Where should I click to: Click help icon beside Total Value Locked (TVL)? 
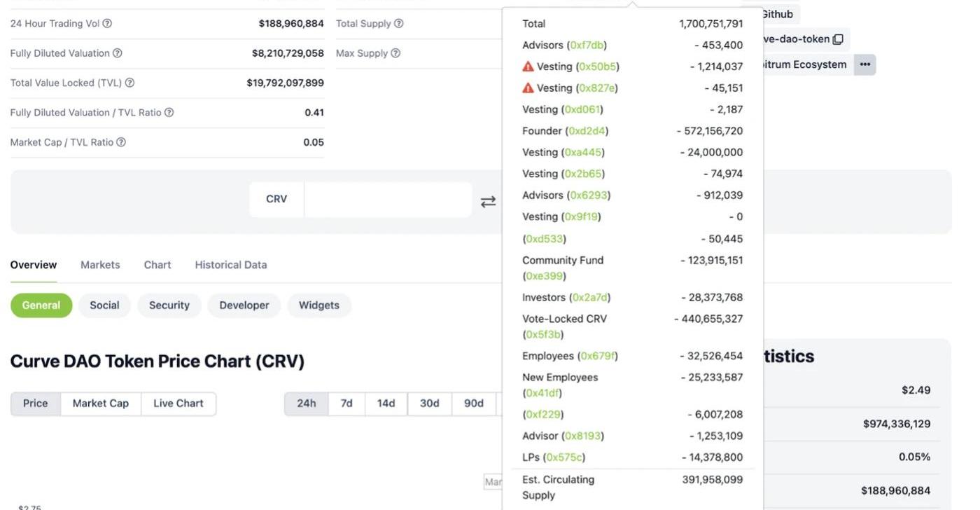pyautogui.click(x=129, y=83)
